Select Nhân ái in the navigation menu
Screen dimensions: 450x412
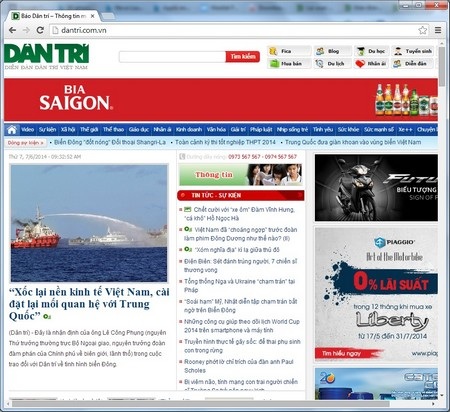(162, 130)
